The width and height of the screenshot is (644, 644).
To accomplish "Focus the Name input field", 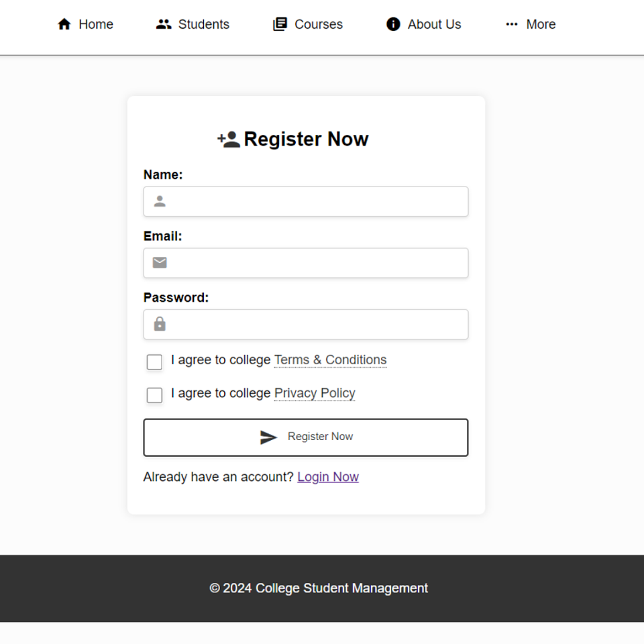I will click(306, 201).
